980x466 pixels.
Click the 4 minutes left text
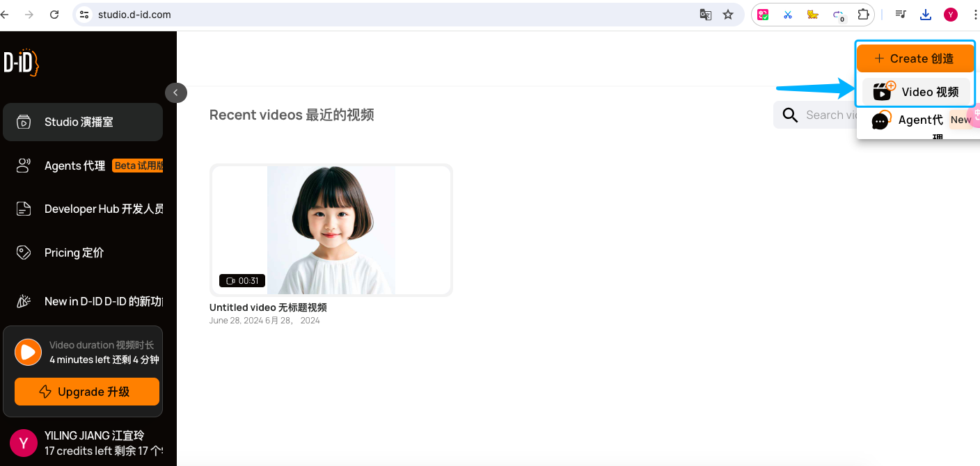pyautogui.click(x=104, y=360)
